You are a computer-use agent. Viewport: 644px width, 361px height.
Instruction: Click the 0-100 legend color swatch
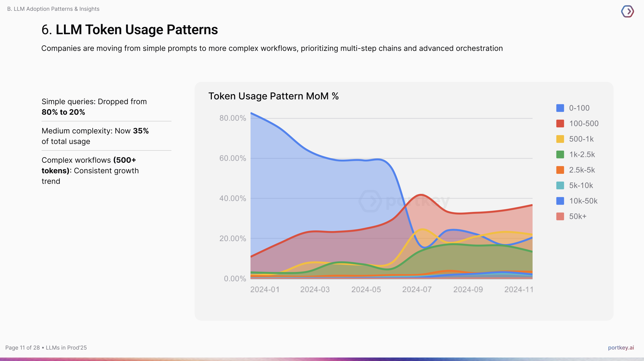click(560, 108)
